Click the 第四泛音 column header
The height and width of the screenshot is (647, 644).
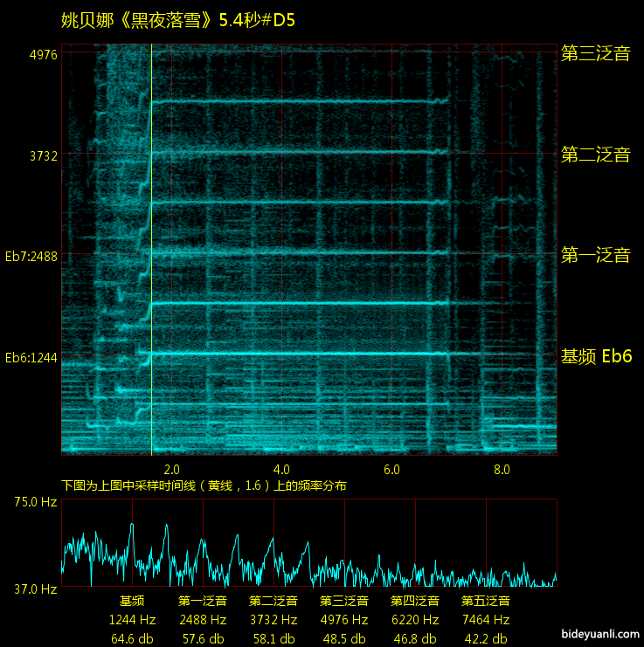pyautogui.click(x=414, y=601)
